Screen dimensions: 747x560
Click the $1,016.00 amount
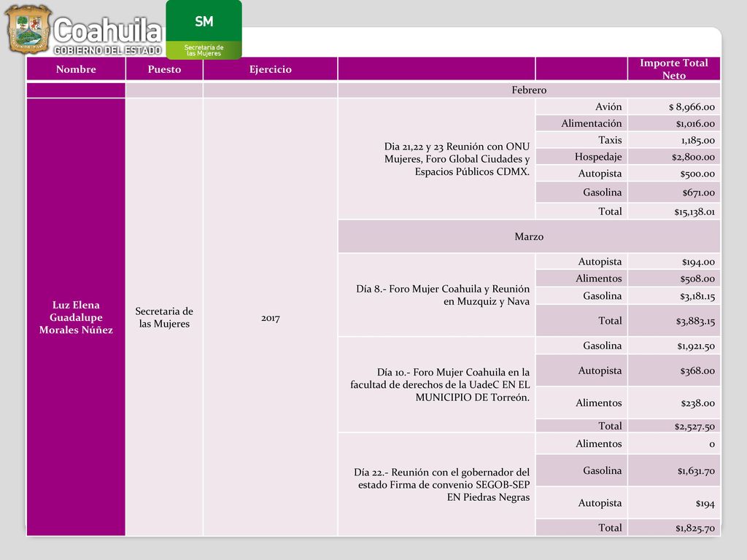pyautogui.click(x=695, y=124)
